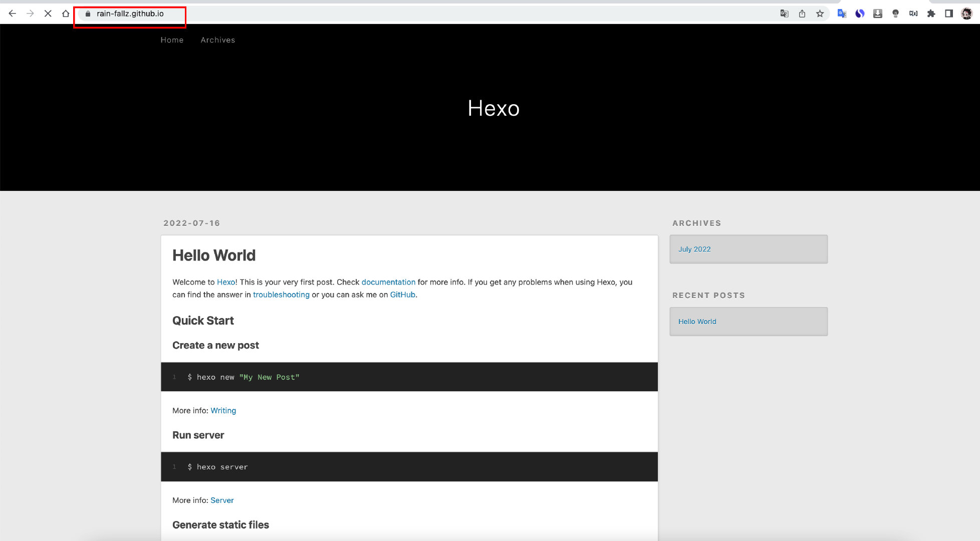Stop the page from loading
The image size is (980, 541).
48,14
